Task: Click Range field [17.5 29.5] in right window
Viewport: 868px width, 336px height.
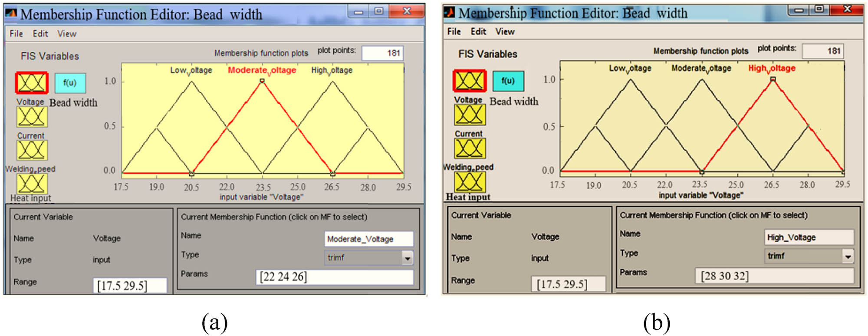Action: (569, 284)
